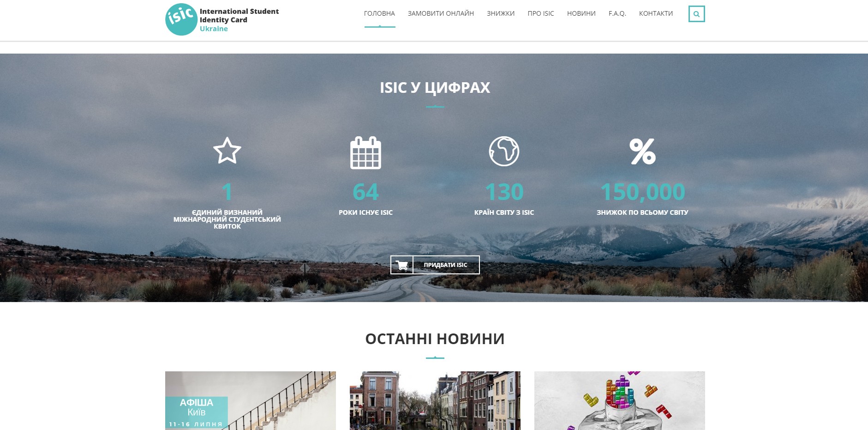Open the canal houses news thumbnail
Image resolution: width=868 pixels, height=430 pixels.
click(x=435, y=400)
